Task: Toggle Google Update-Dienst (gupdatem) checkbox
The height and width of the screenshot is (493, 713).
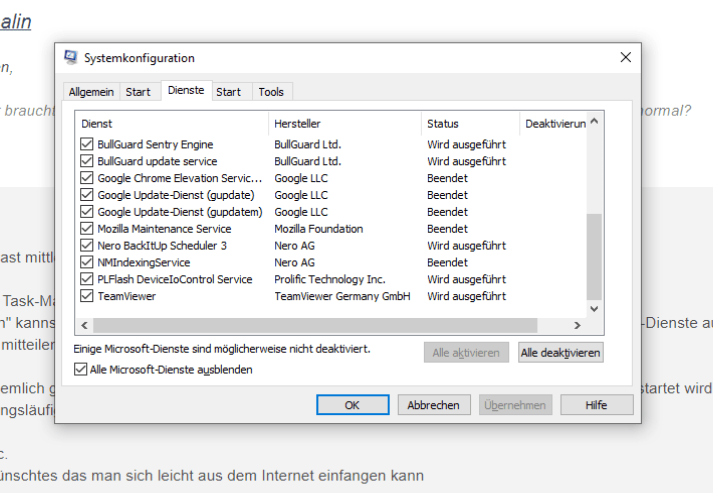Action: 86,211
